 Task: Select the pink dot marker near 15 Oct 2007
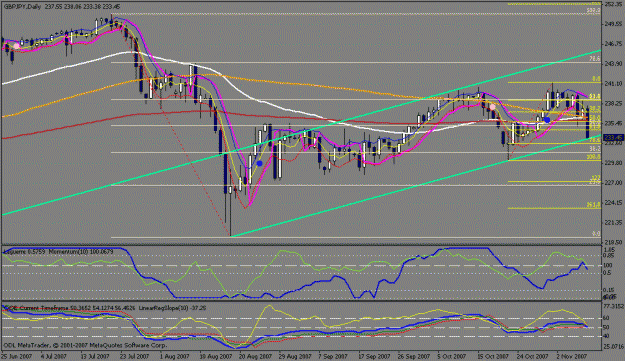pyautogui.click(x=493, y=107)
